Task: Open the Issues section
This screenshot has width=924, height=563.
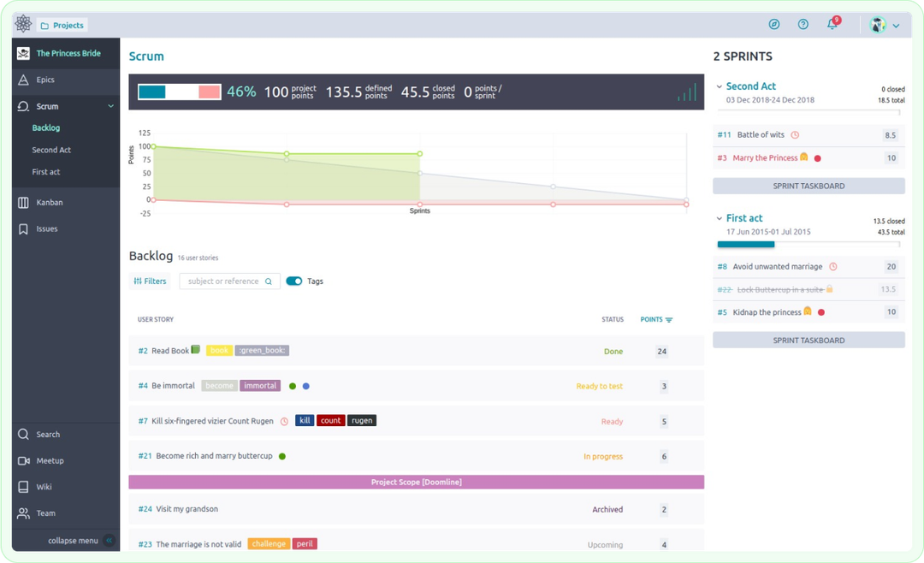Action: click(x=51, y=228)
